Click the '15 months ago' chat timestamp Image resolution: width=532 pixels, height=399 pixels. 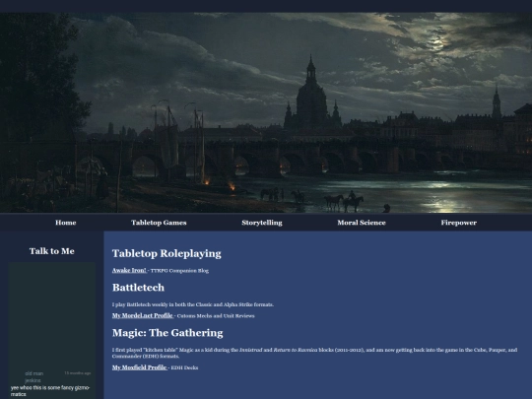point(78,373)
